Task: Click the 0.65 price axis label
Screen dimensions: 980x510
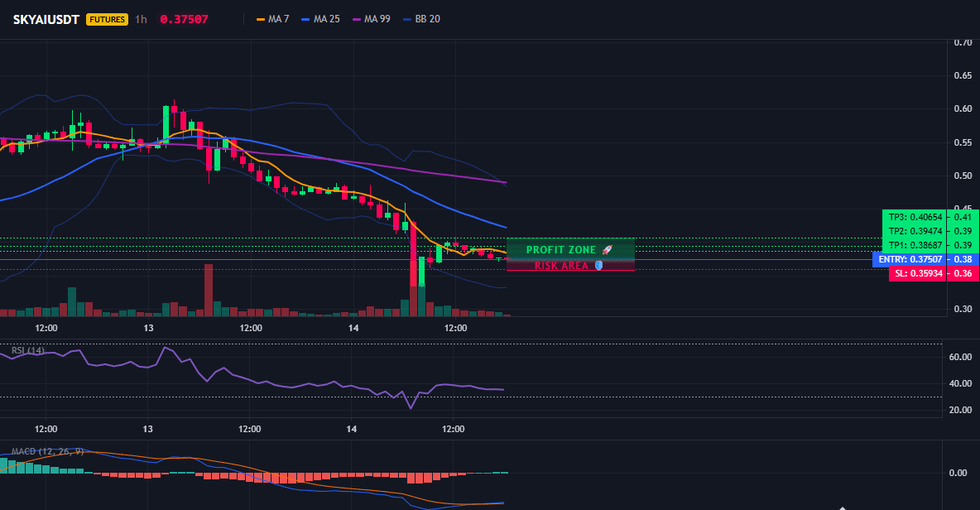Action: (963, 75)
